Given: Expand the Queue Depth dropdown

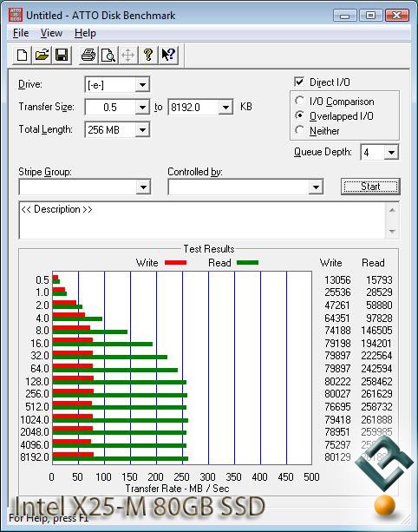Looking at the screenshot, I should click(x=391, y=153).
